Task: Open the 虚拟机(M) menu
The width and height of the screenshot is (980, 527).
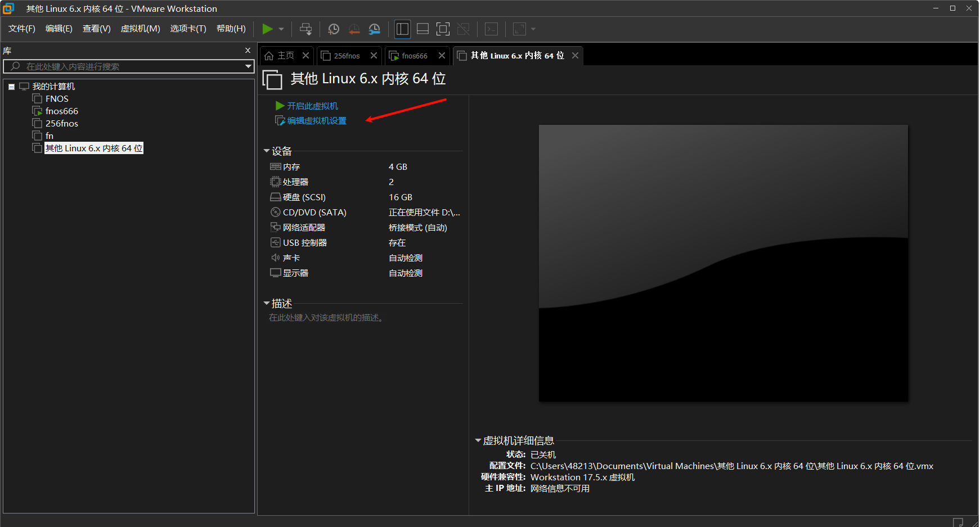Action: click(141, 29)
